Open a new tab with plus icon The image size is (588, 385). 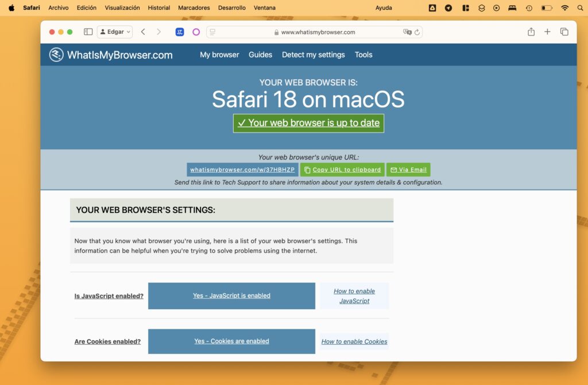547,32
